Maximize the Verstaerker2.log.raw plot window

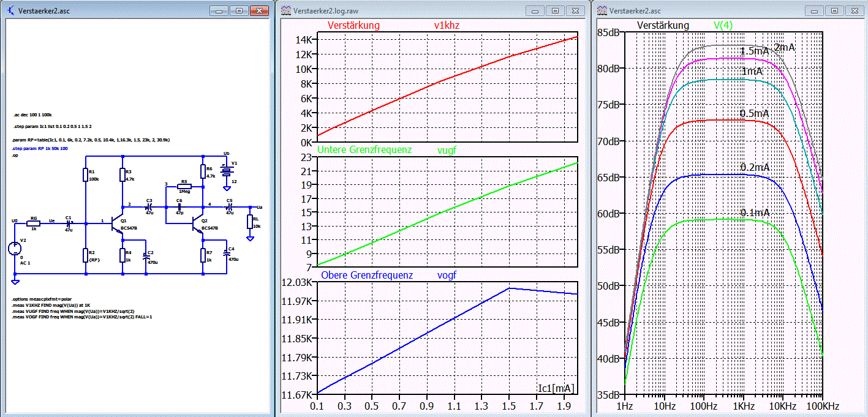pos(555,11)
